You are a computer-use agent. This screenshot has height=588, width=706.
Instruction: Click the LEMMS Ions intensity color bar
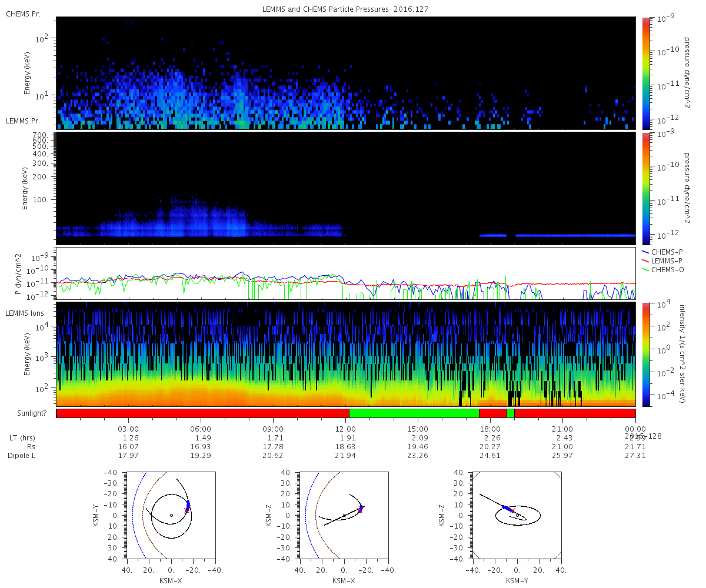click(x=647, y=354)
